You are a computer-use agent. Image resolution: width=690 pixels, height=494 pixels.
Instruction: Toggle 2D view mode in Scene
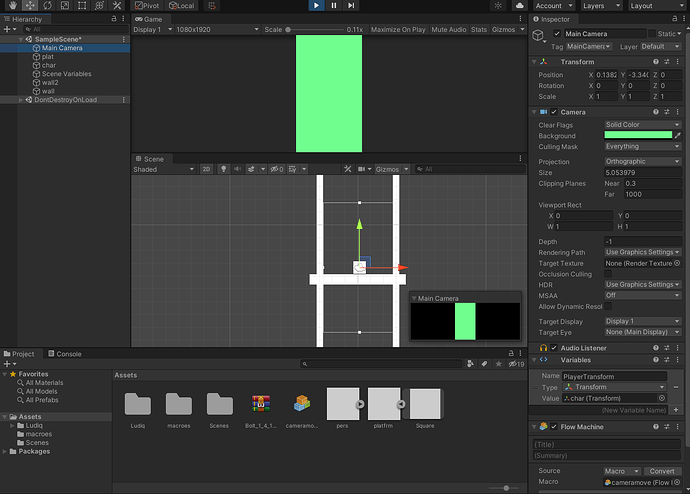[x=206, y=170]
